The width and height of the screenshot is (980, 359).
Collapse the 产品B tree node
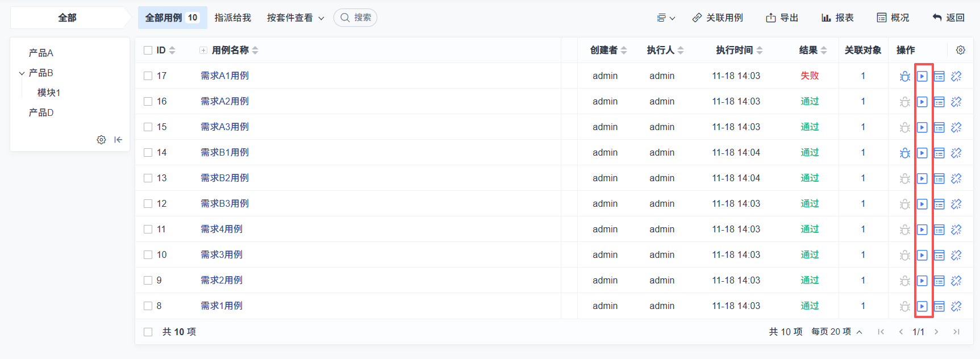[x=22, y=73]
